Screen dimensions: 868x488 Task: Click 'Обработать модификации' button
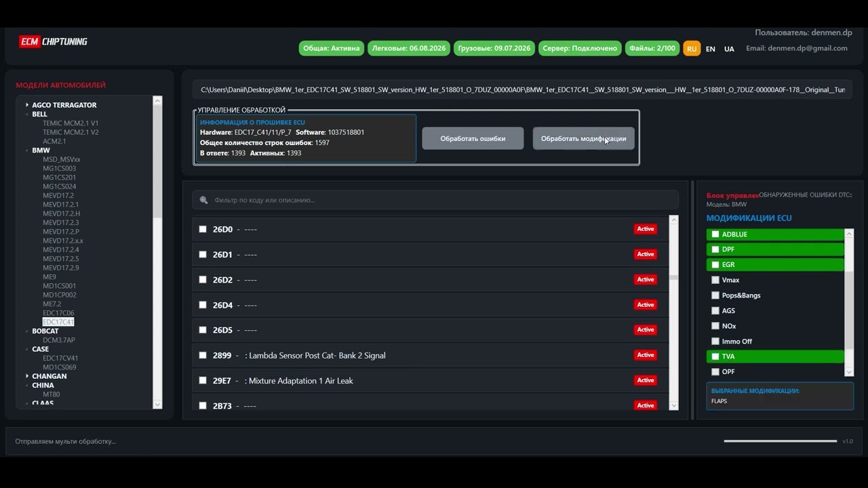click(583, 138)
